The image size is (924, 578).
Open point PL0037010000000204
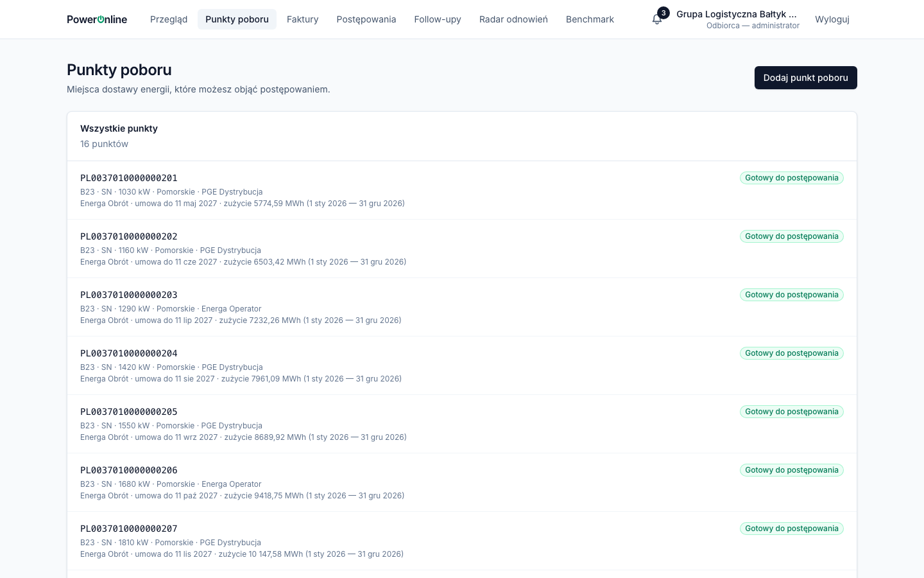click(x=129, y=353)
